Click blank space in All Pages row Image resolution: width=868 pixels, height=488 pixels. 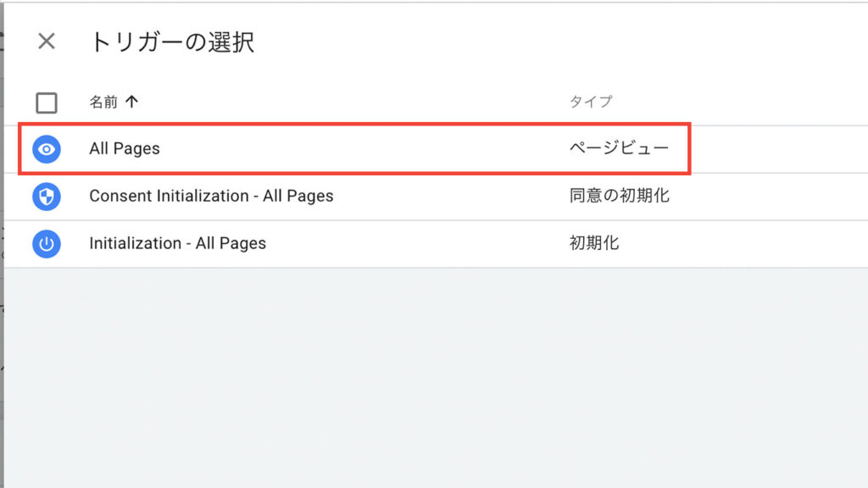tap(359, 149)
